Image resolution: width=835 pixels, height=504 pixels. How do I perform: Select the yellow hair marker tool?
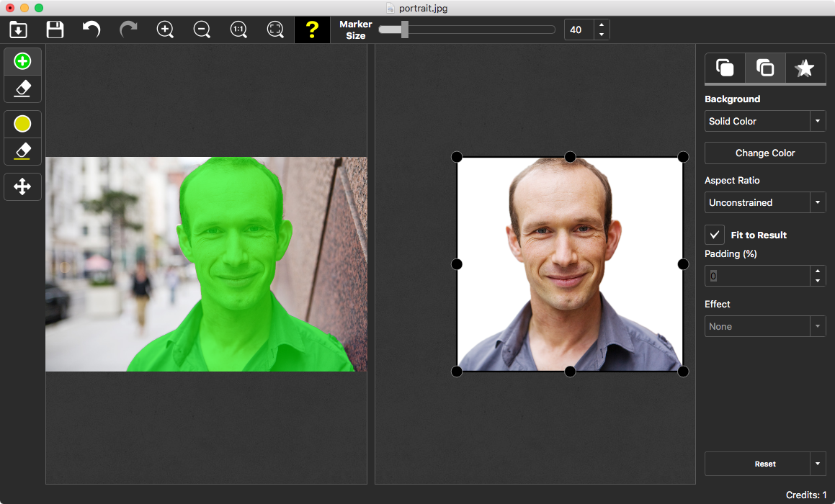[22, 124]
